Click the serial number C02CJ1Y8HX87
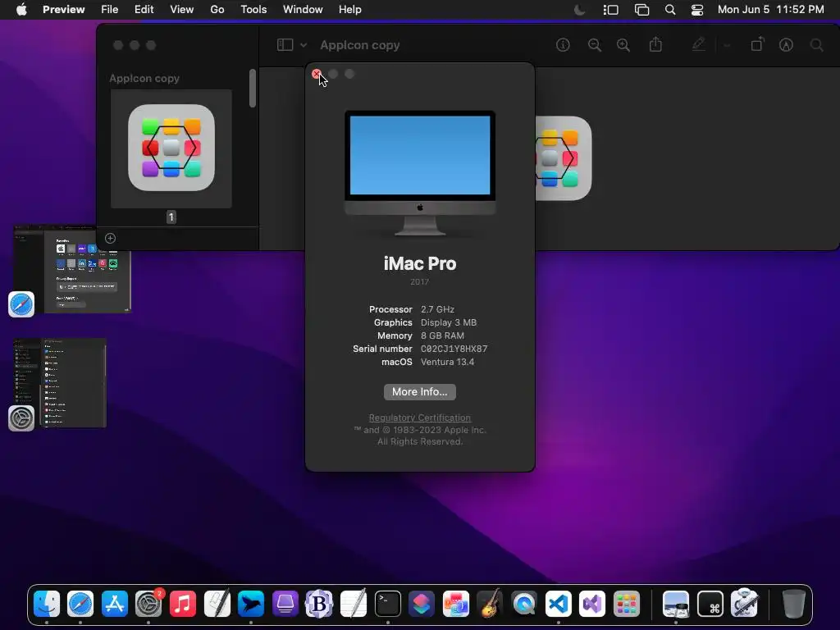 [x=454, y=349]
